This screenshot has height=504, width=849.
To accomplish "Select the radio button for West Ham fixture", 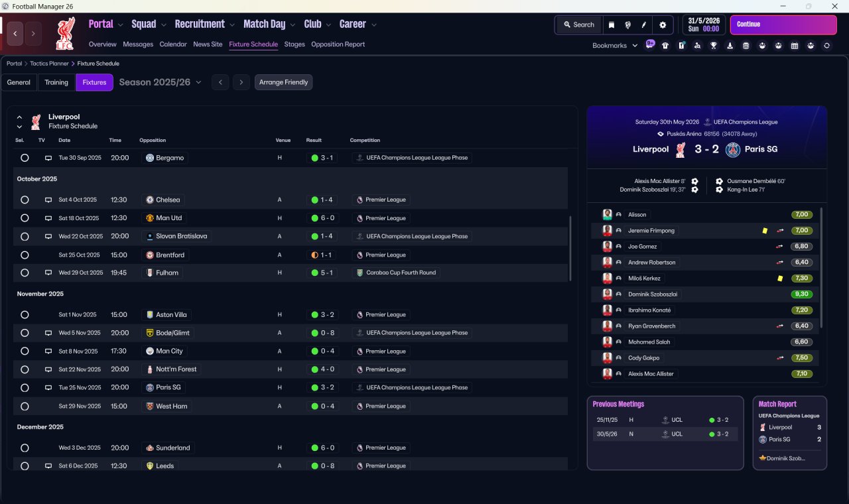I will [x=25, y=407].
